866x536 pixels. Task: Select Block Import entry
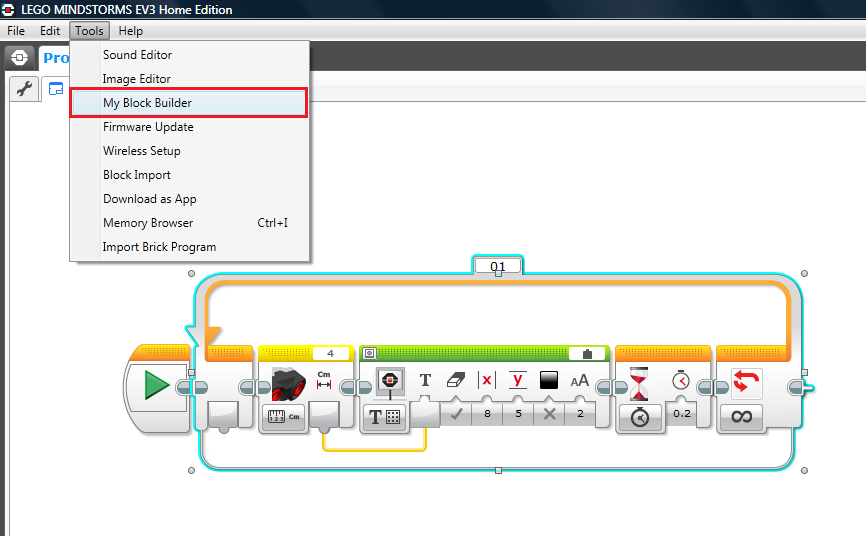click(x=136, y=175)
